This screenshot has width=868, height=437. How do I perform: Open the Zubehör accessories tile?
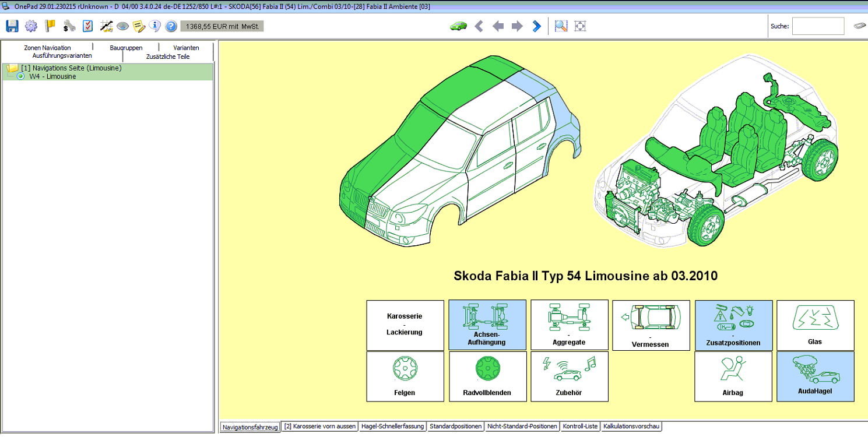pyautogui.click(x=570, y=376)
